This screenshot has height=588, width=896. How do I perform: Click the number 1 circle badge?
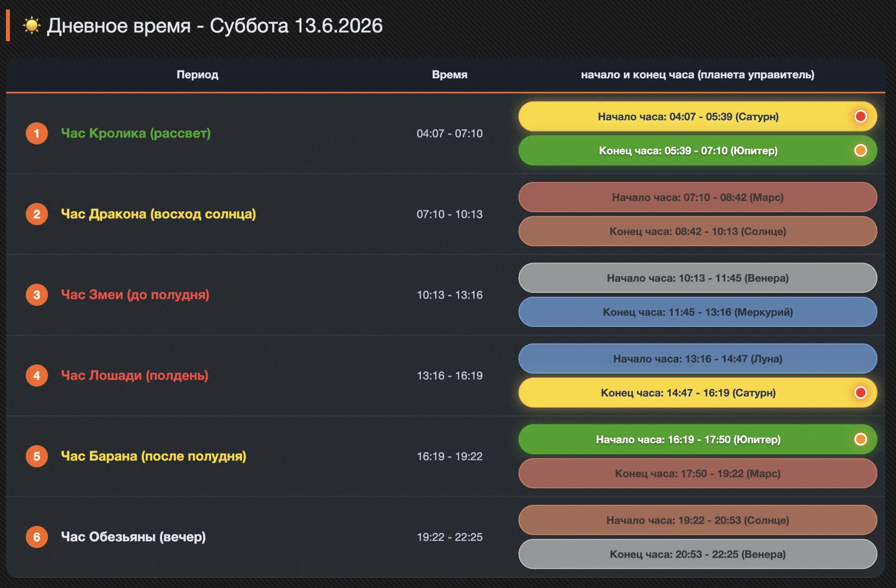pos(37,133)
